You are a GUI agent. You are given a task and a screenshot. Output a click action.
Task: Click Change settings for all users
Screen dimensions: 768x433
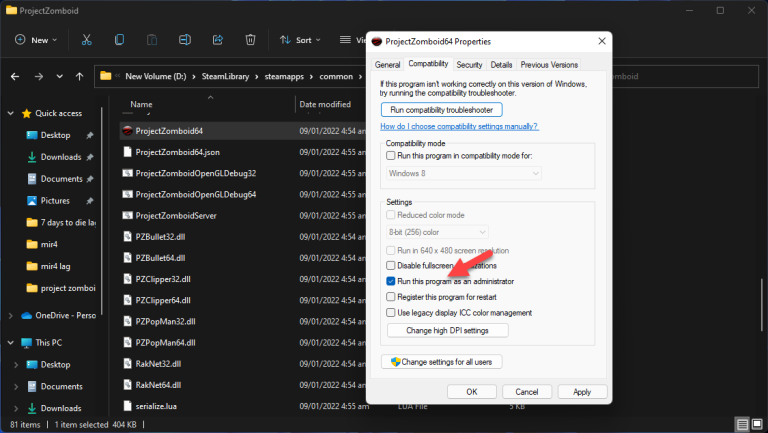coord(441,362)
